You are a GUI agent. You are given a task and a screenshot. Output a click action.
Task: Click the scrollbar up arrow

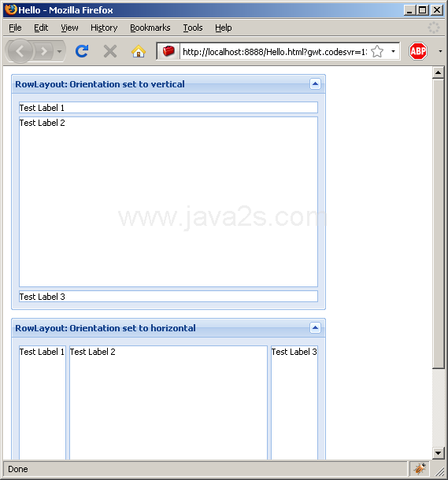point(438,72)
